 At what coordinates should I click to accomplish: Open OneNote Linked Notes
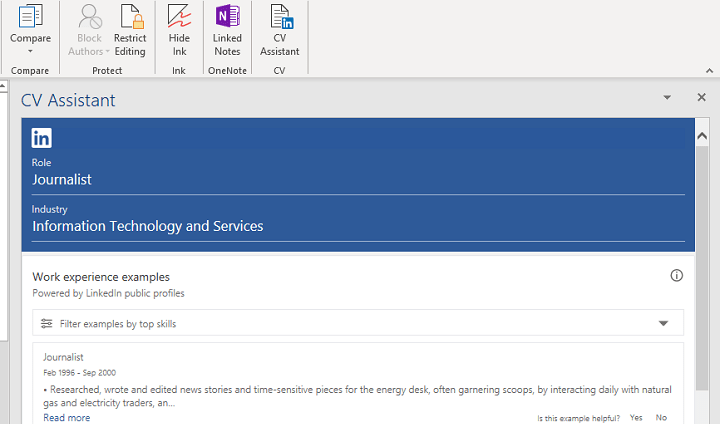point(227,30)
